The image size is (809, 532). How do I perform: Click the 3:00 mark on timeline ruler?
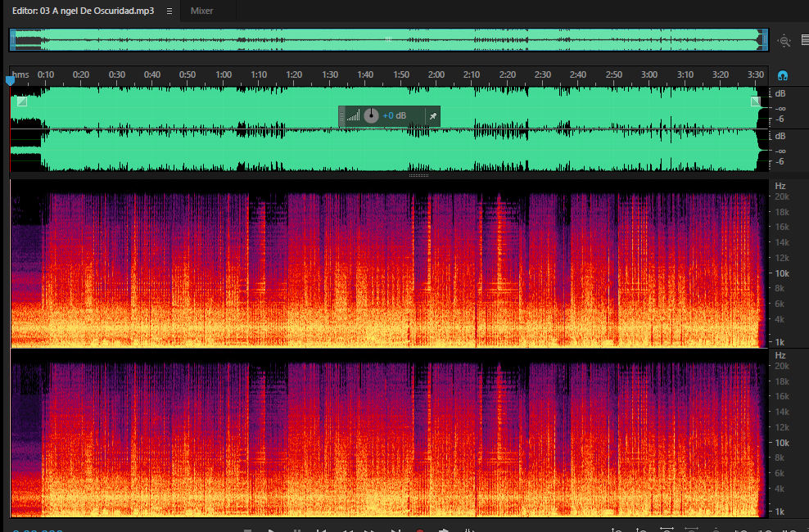649,74
